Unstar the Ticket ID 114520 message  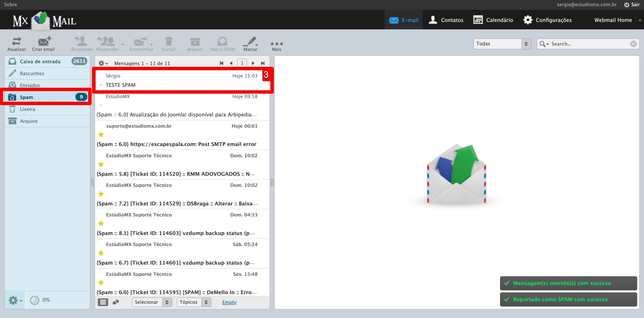click(101, 164)
